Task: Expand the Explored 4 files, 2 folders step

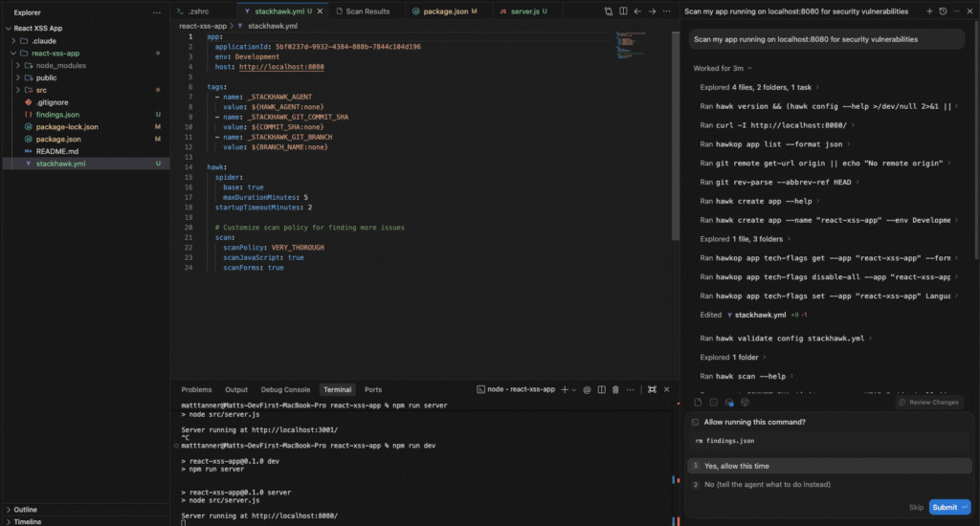Action: pos(759,87)
